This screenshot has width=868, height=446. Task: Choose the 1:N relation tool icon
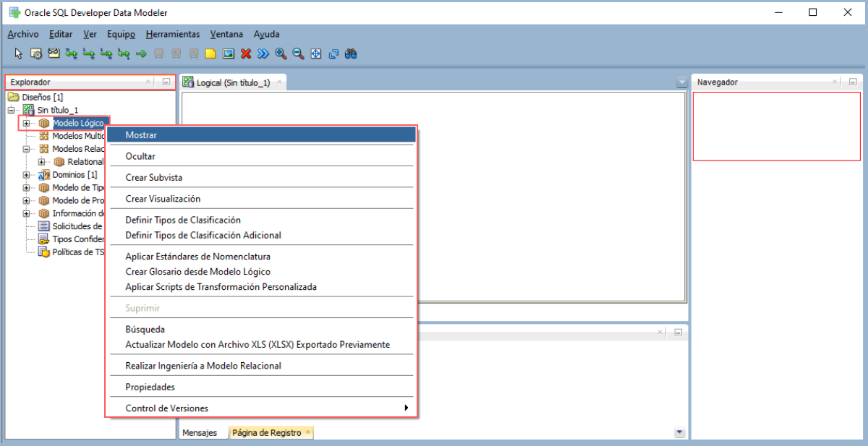click(88, 53)
